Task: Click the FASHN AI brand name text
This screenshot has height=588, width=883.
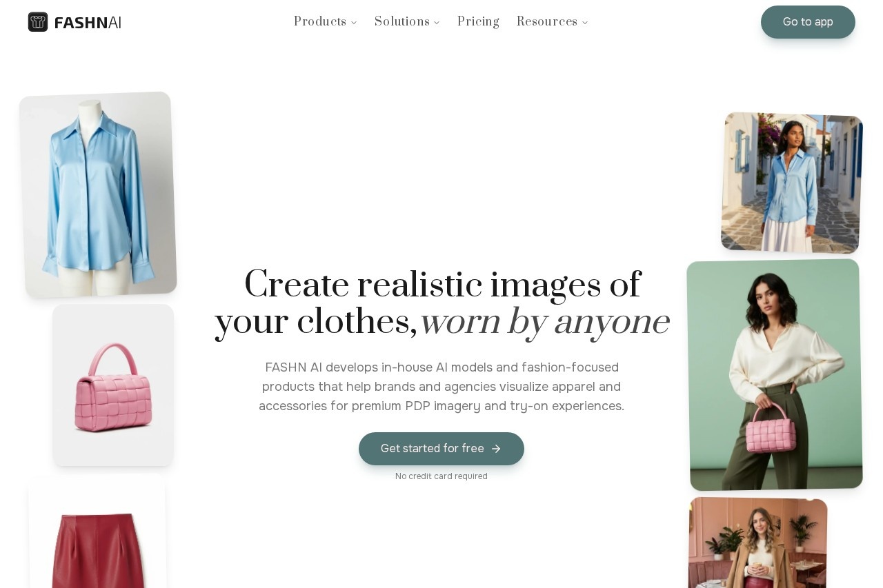Action: (x=88, y=23)
